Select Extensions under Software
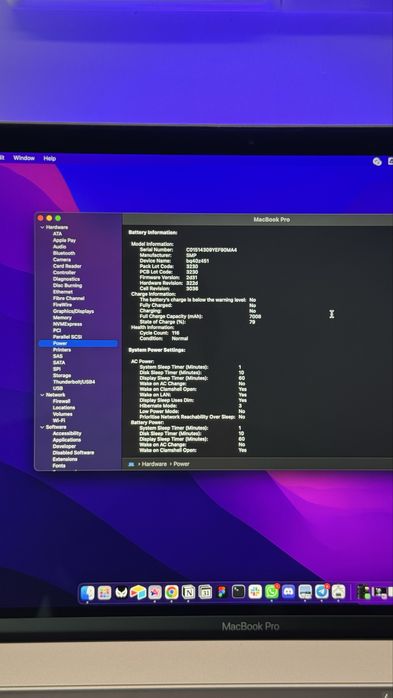 (65, 459)
